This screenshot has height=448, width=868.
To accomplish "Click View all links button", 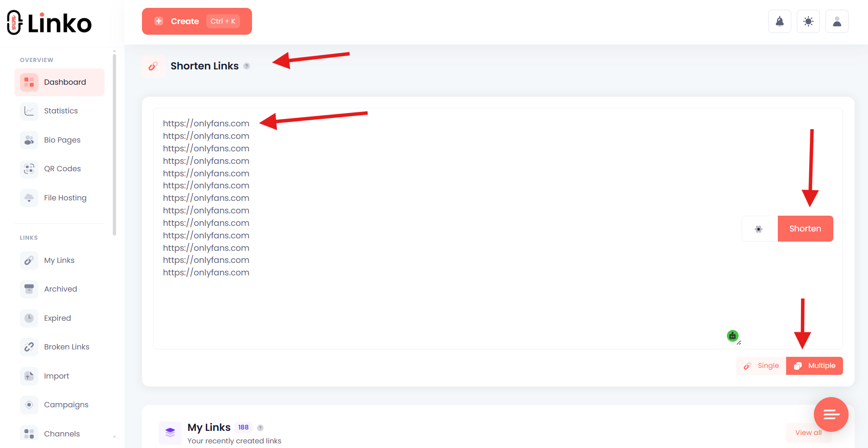I will click(808, 433).
